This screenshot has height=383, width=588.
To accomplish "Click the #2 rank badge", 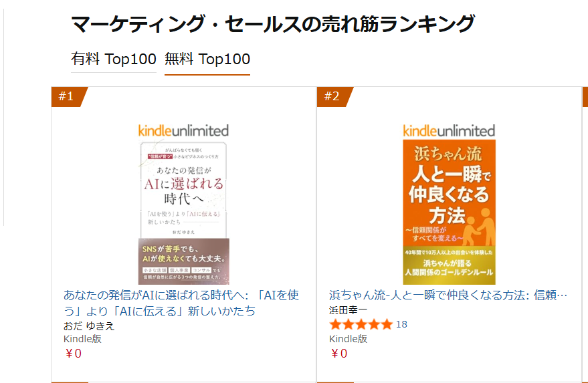I will (332, 97).
